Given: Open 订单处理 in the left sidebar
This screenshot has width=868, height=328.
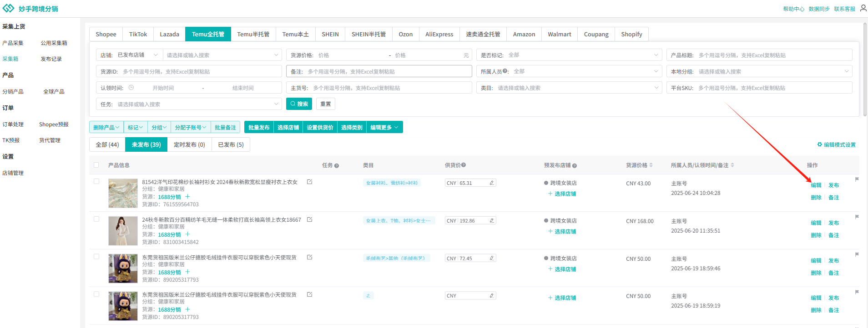Looking at the screenshot, I should coord(13,124).
